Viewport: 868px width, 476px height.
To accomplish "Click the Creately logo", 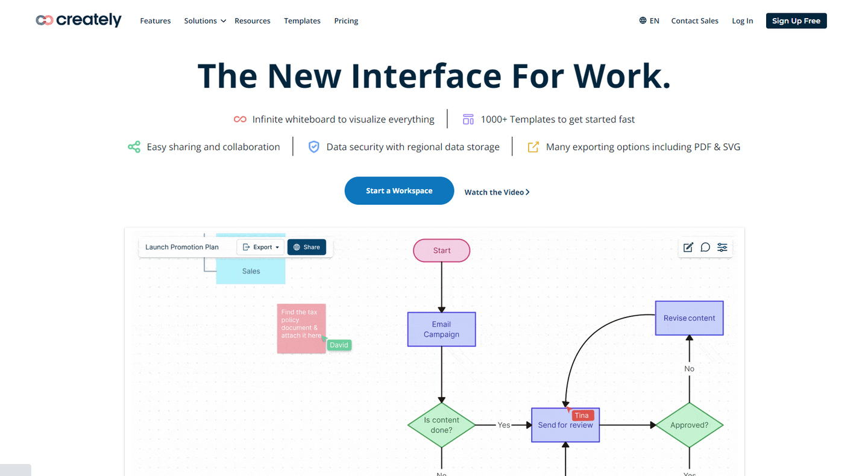I will (x=78, y=20).
